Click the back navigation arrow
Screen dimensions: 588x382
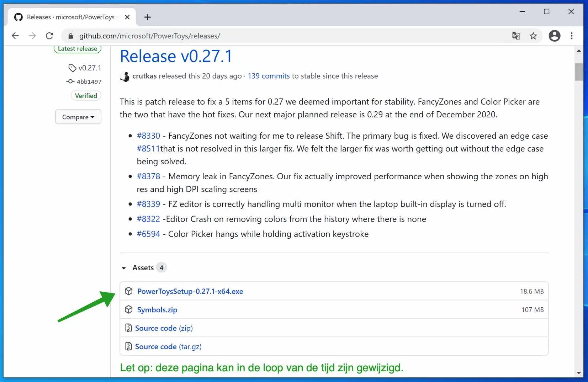point(15,36)
